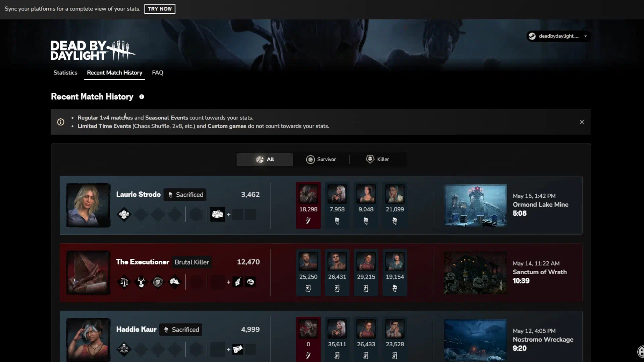
Task: Click the survivor portrait with score 29,215
Action: click(366, 261)
